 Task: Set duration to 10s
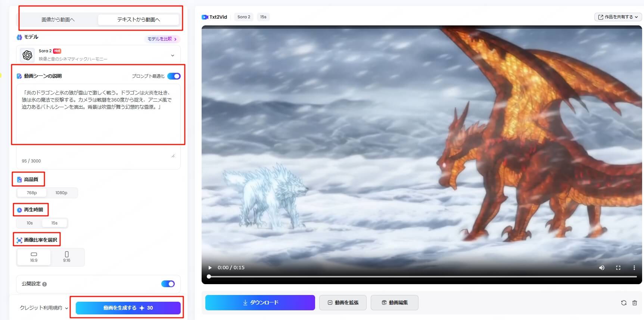(29, 223)
